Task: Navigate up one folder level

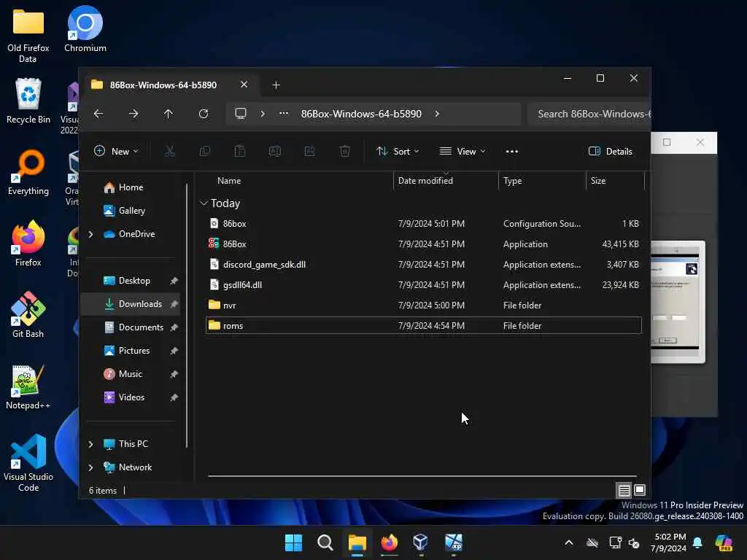Action: point(169,114)
